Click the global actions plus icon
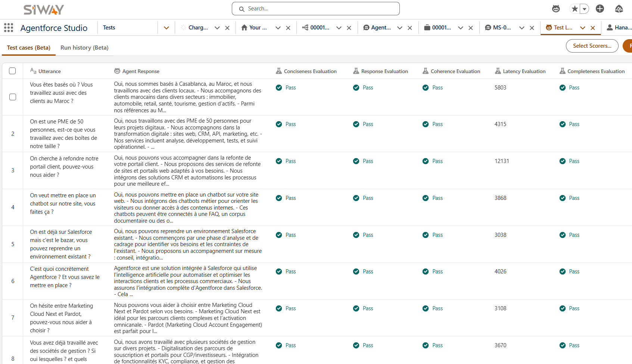The width and height of the screenshot is (632, 364). (x=600, y=9)
